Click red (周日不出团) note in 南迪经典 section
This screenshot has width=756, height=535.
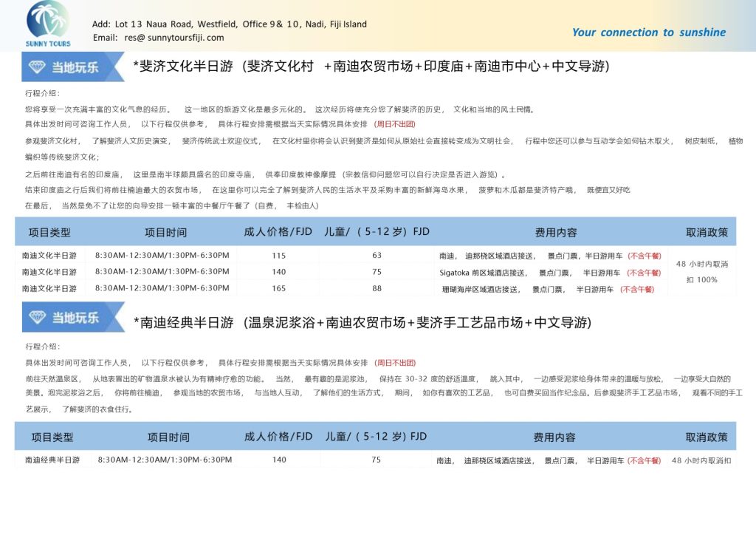coord(395,363)
